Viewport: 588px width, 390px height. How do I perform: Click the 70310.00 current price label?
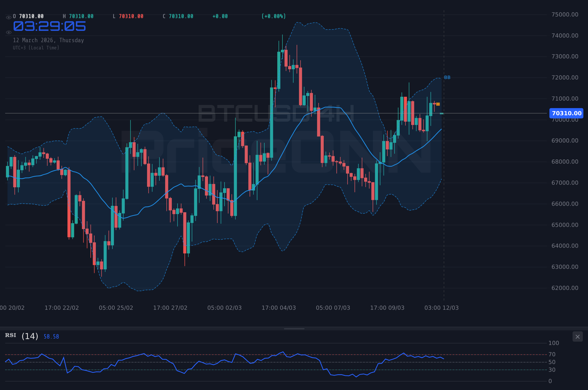coord(566,113)
